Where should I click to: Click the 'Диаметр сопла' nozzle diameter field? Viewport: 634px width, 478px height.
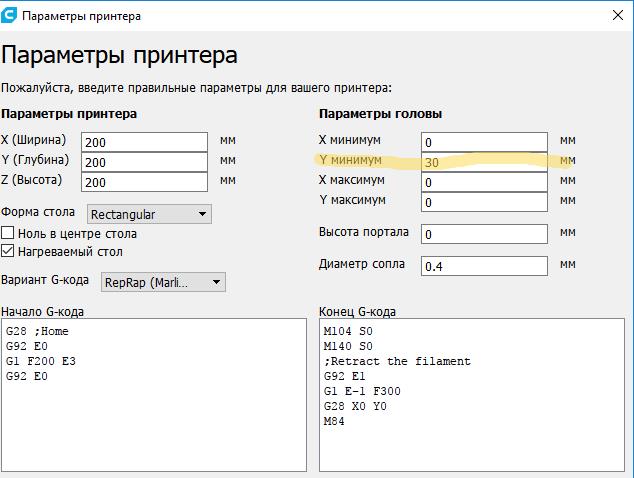483,266
